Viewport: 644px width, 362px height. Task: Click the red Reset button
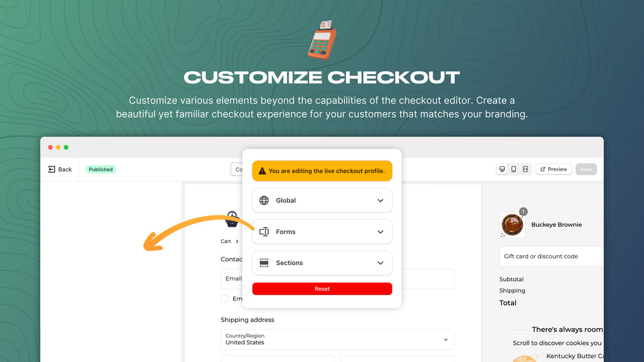(322, 289)
